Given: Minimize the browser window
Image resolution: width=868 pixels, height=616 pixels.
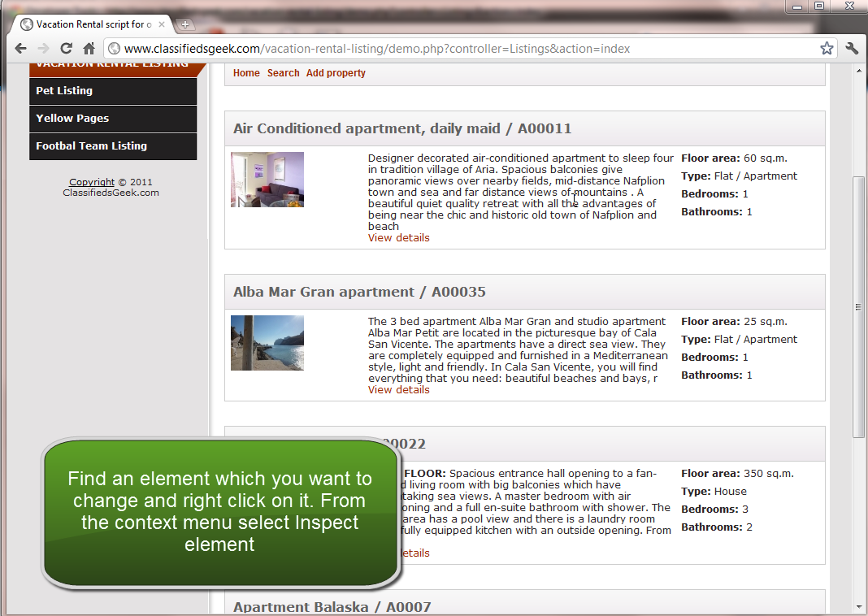Looking at the screenshot, I should tap(797, 6).
